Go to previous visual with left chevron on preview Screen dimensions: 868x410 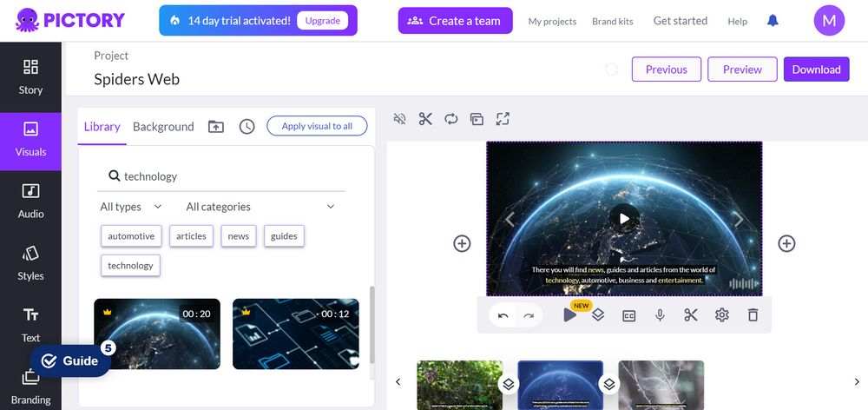pyautogui.click(x=510, y=220)
